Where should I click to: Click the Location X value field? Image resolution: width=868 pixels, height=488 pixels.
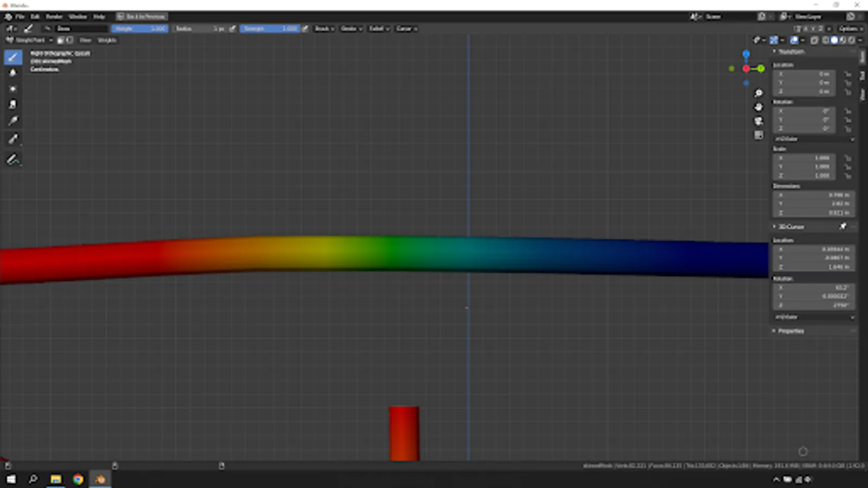[x=805, y=74]
